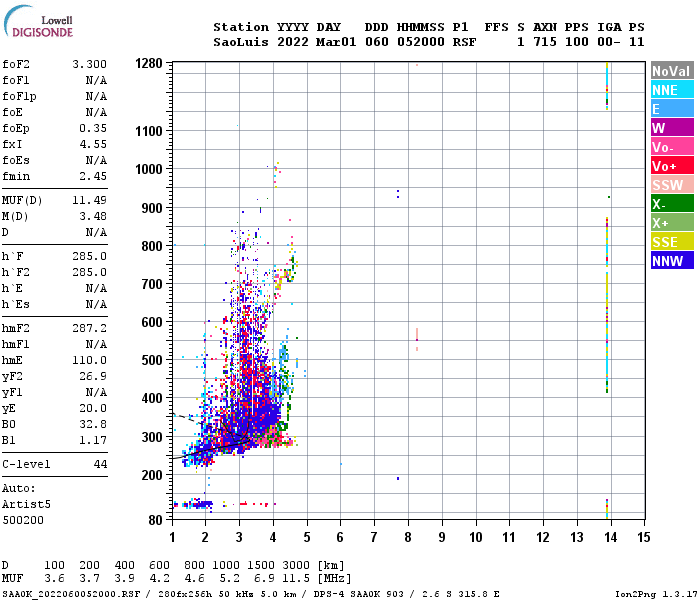Click the foEp value 0.35

tap(93, 129)
